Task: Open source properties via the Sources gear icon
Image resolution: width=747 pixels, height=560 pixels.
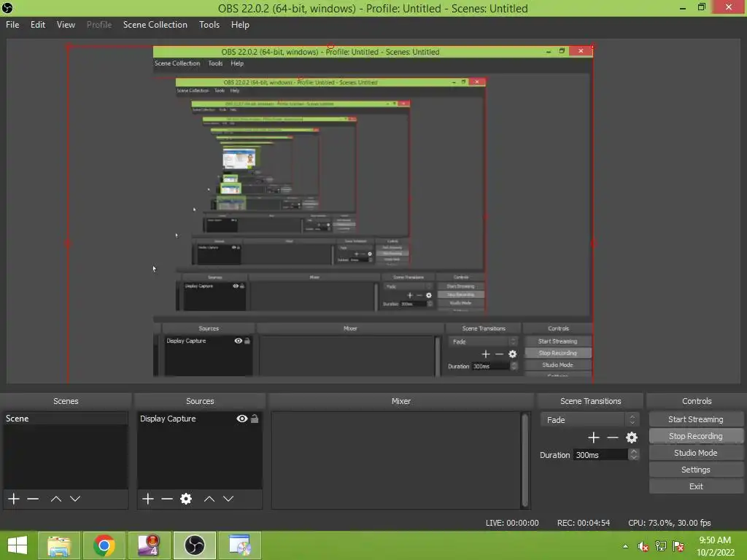Action: (186, 499)
